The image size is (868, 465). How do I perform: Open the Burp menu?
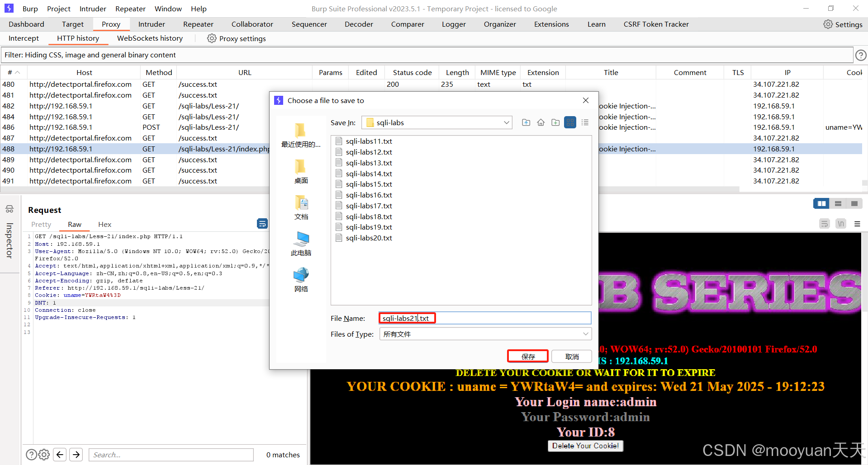pyautogui.click(x=30, y=9)
